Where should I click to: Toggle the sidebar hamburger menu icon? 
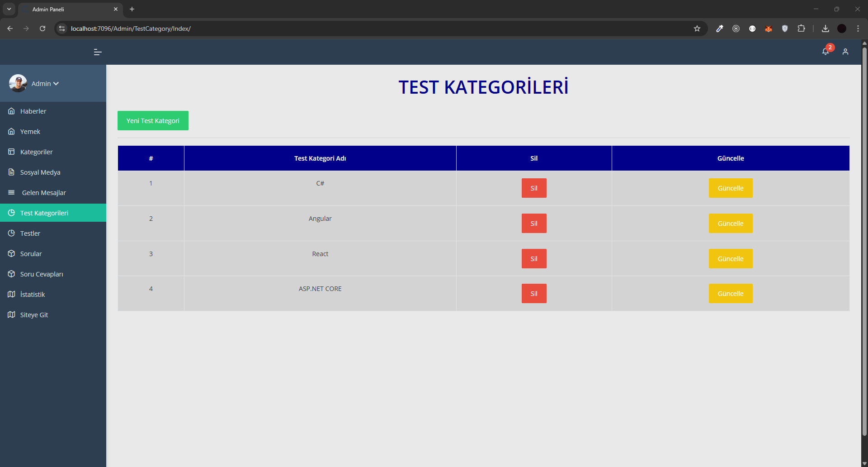[x=97, y=52]
